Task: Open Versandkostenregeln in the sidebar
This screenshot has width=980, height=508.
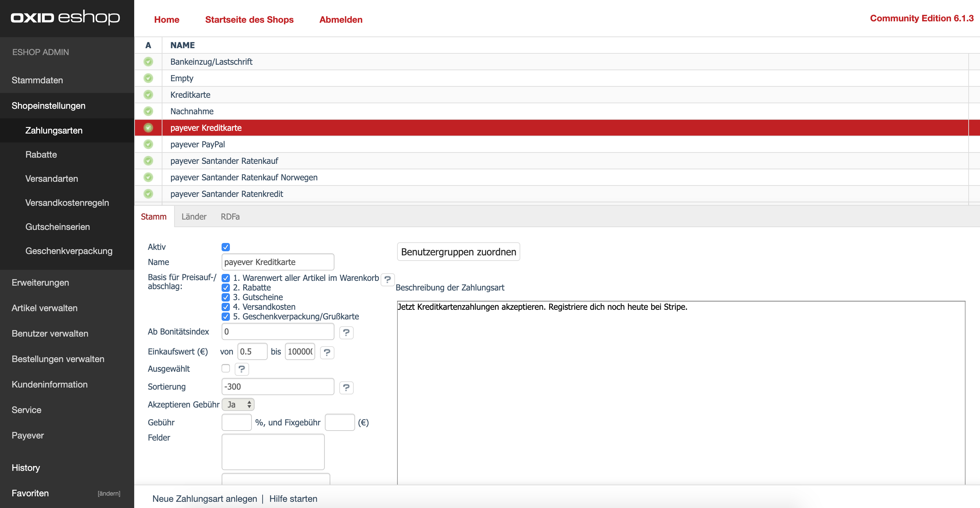Action: (67, 203)
